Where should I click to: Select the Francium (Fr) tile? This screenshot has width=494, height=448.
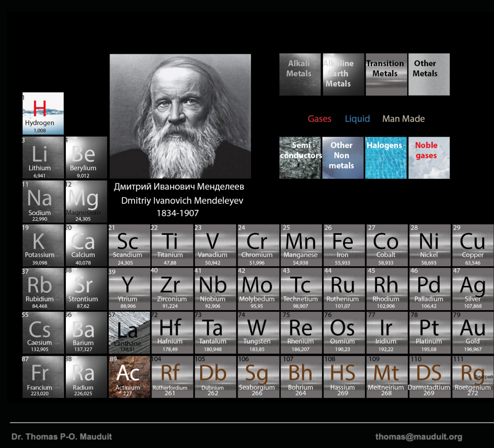(43, 377)
